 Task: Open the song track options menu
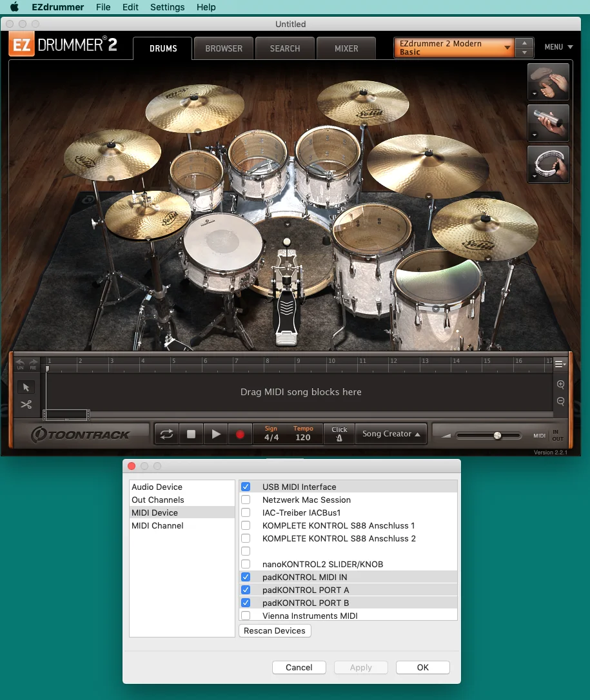click(560, 364)
